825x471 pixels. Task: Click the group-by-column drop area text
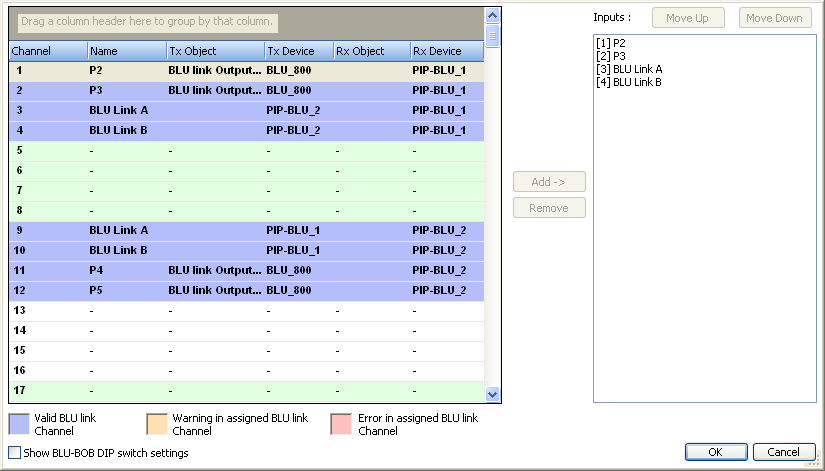pyautogui.click(x=147, y=22)
